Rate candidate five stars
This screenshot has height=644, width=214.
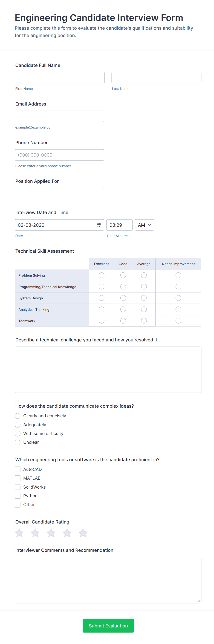tap(83, 533)
